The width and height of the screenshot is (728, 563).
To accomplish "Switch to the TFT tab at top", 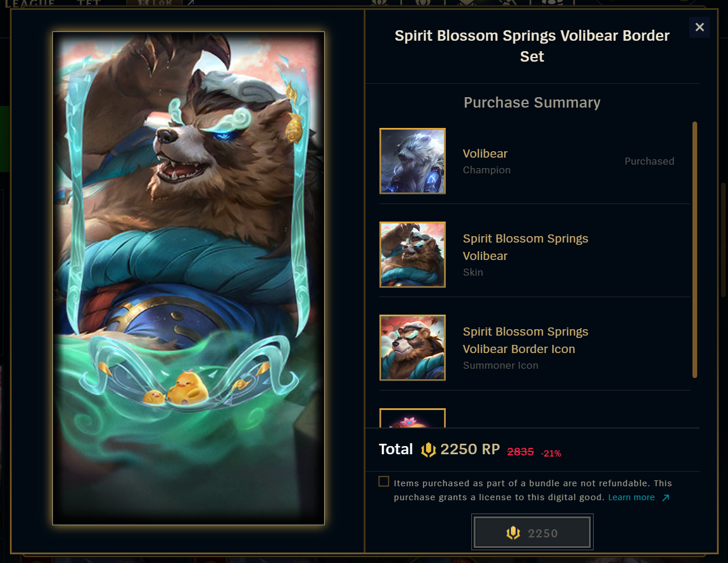I will 89,3.
